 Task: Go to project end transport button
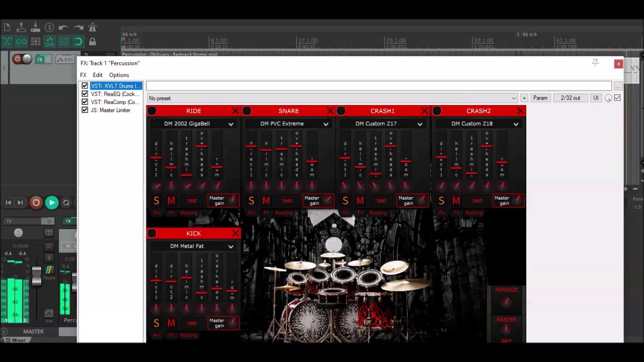point(20,203)
